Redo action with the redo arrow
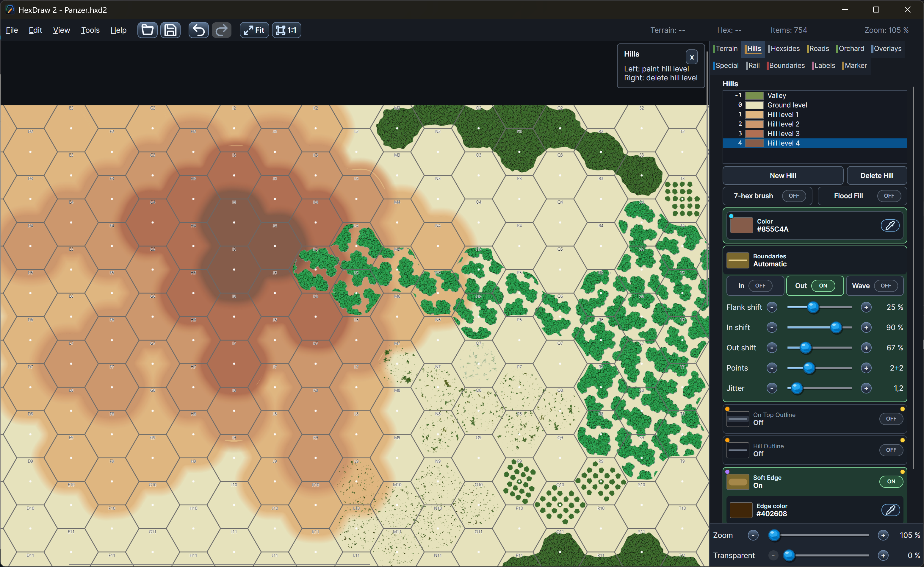Viewport: 924px width, 567px height. click(222, 30)
